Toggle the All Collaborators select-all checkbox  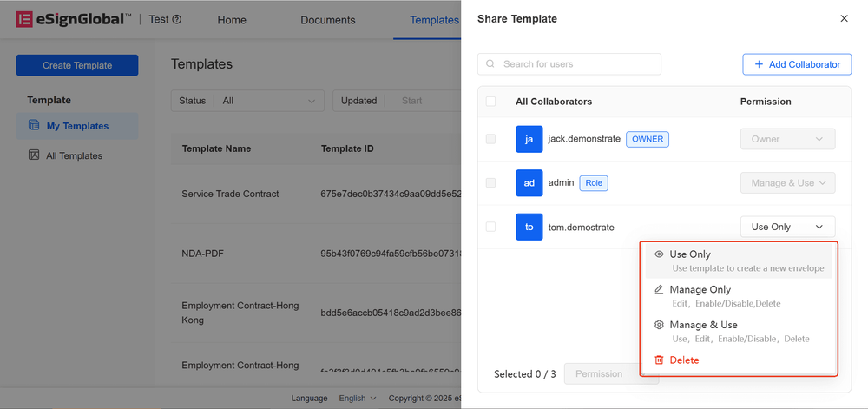pyautogui.click(x=491, y=102)
